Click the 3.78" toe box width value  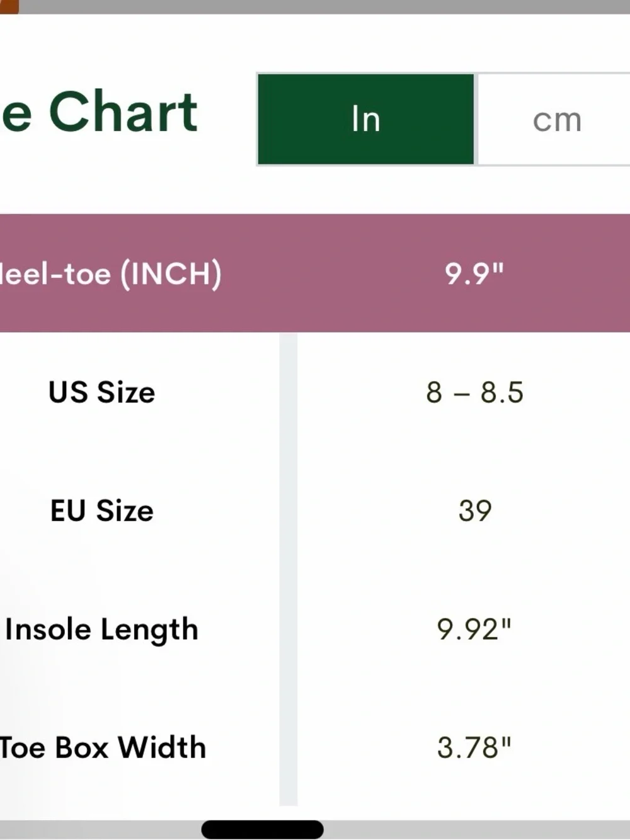tap(474, 747)
